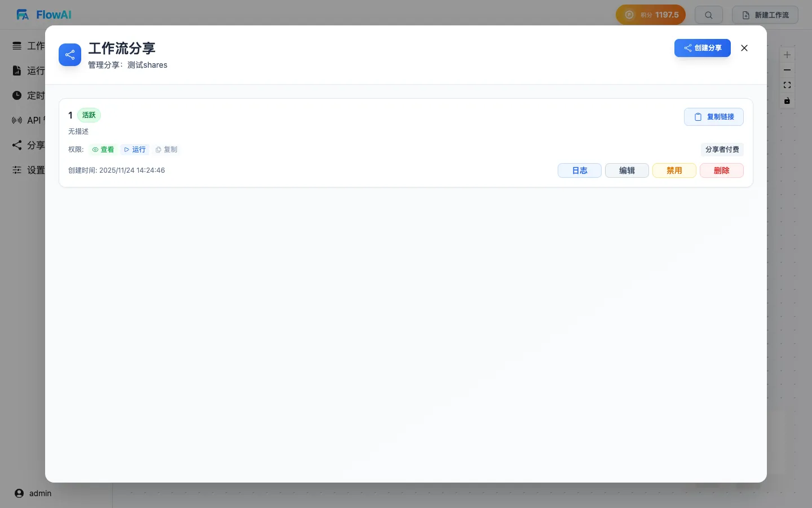
Task: Disable the share with 禁用 button
Action: coord(674,170)
